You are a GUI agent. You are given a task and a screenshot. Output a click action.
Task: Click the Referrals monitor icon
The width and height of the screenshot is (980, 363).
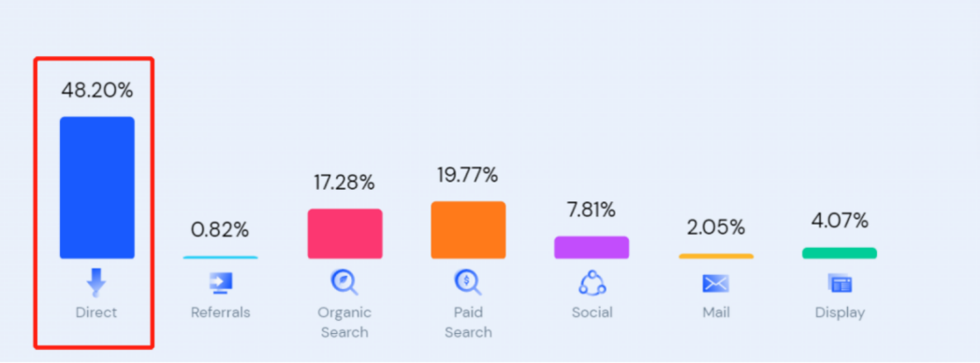[220, 283]
